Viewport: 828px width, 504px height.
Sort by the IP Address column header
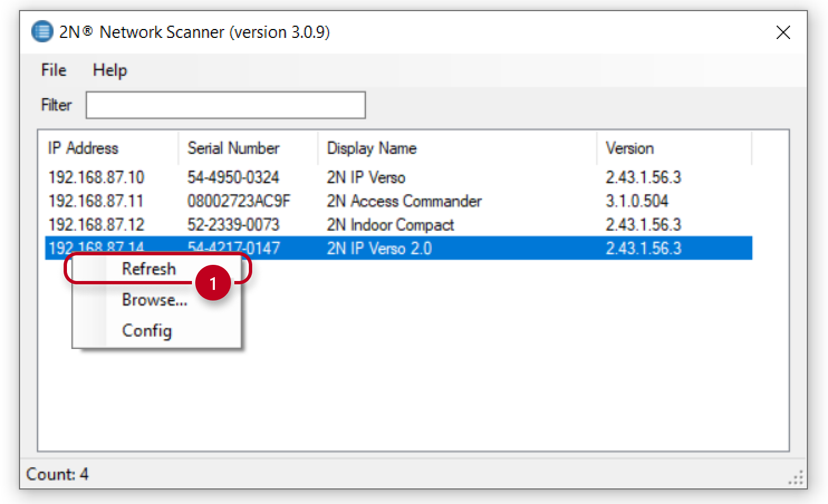click(x=108, y=148)
